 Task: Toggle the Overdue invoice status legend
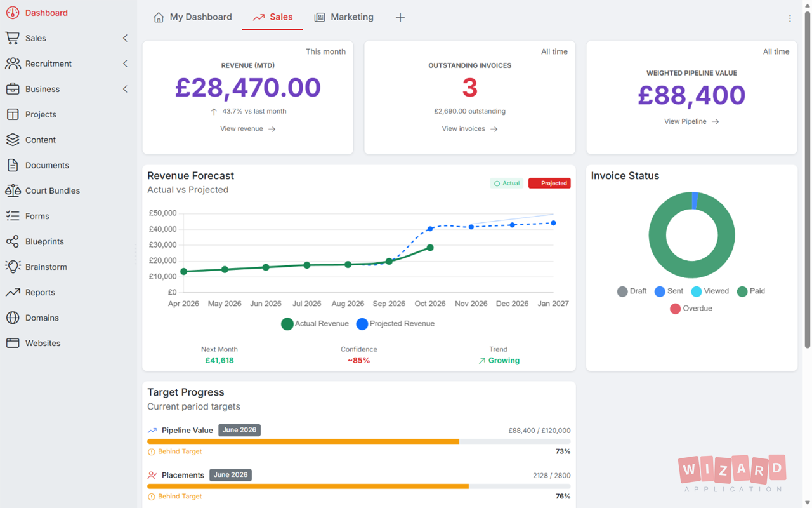(691, 309)
